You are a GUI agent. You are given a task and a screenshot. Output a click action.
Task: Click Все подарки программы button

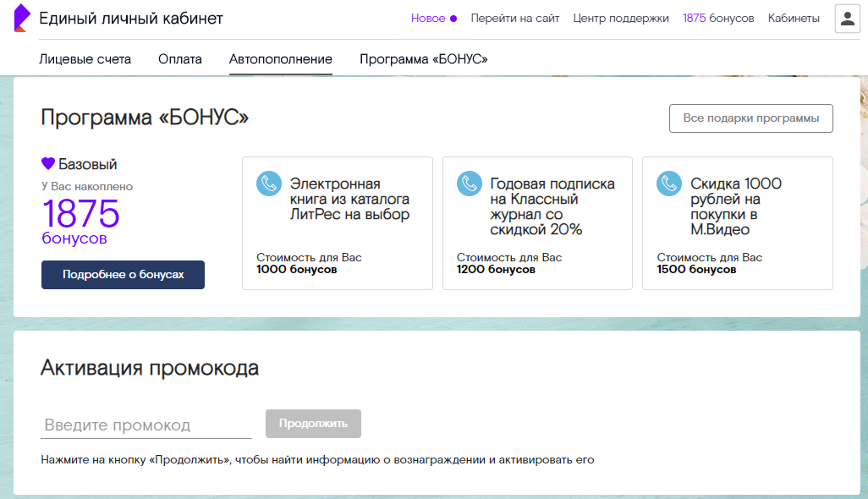click(x=750, y=118)
